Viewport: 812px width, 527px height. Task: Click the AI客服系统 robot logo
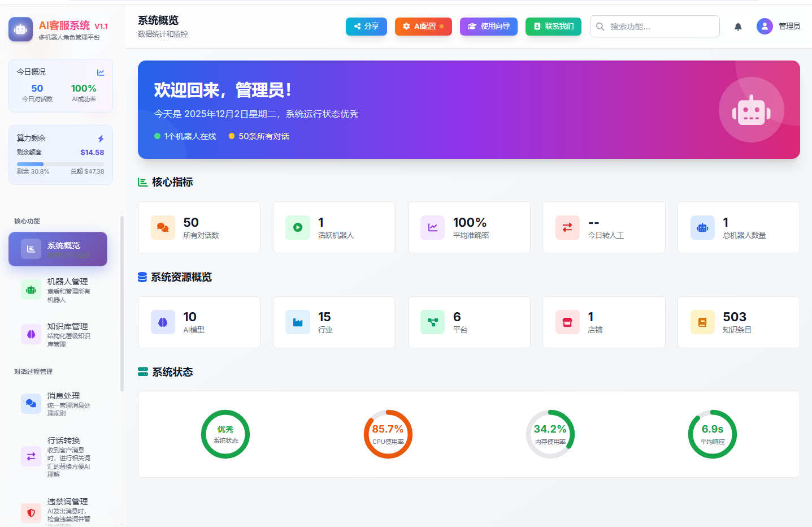click(x=20, y=29)
